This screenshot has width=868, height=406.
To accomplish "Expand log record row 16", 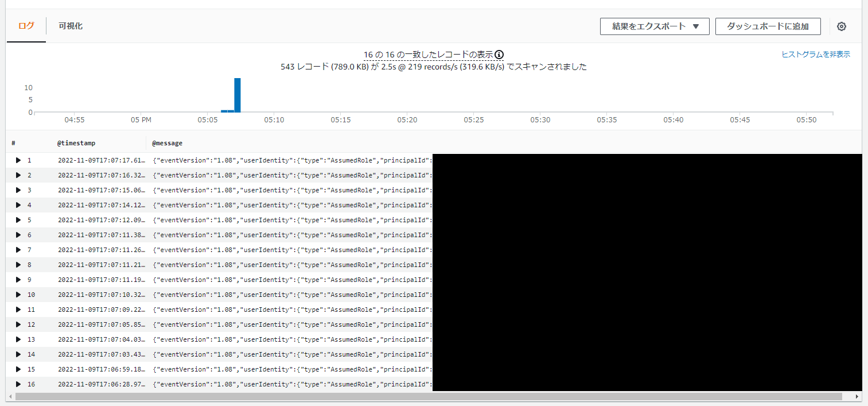I will (x=18, y=384).
